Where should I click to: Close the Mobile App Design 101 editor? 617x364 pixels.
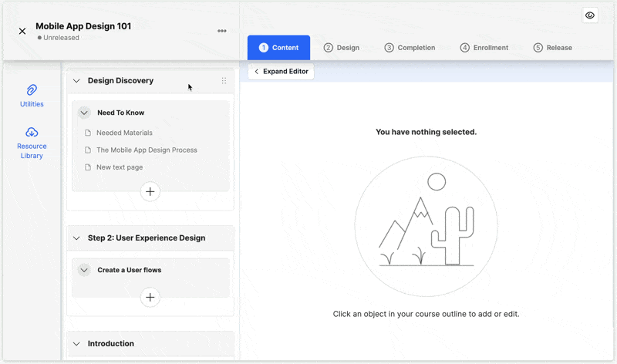[x=22, y=31]
